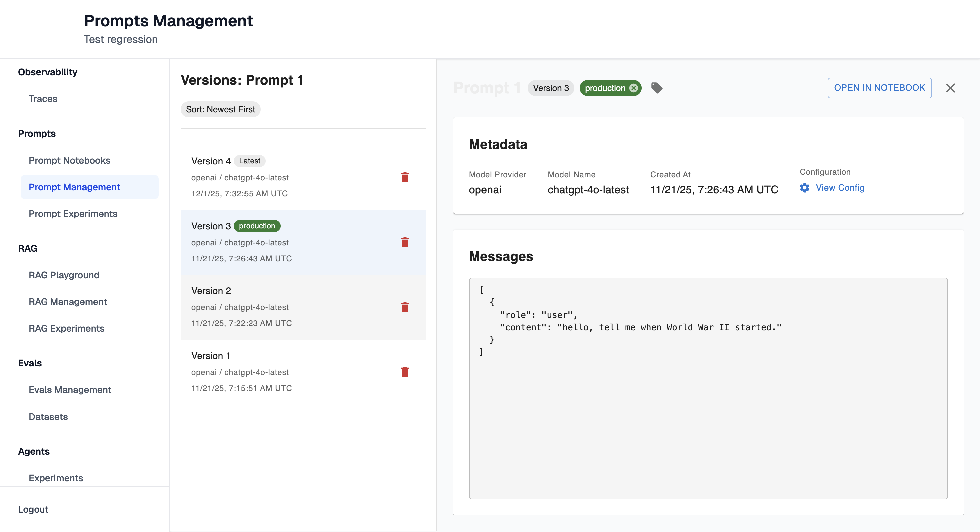
Task: Delete Version 2 via its trash icon
Action: click(405, 307)
